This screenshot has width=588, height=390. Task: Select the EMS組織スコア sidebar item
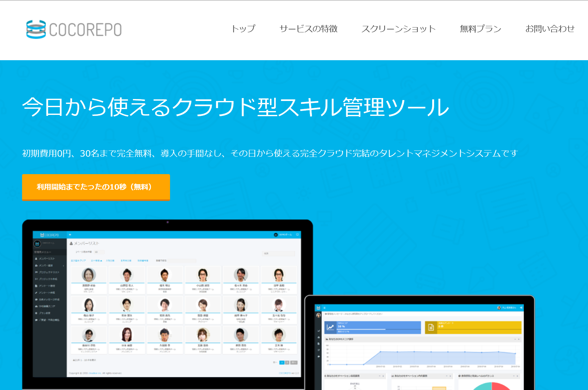(x=47, y=306)
